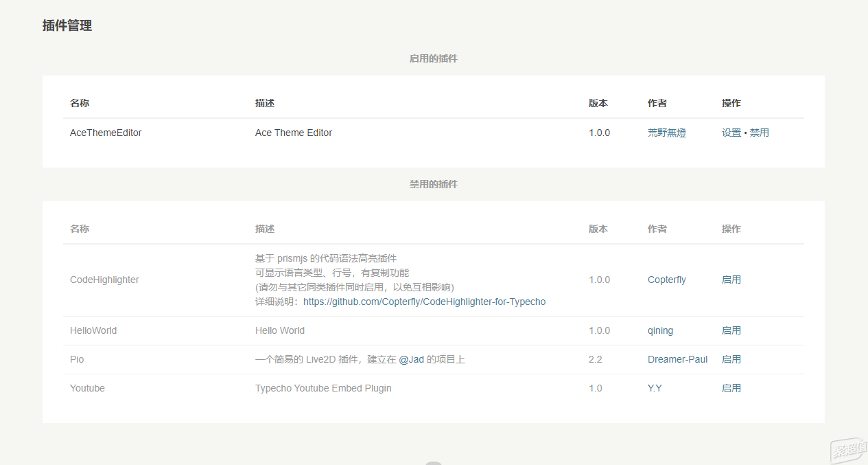Click the 1.0.0 version of AceThemeEditor
Image resolution: width=868 pixels, height=465 pixels.
pos(599,133)
